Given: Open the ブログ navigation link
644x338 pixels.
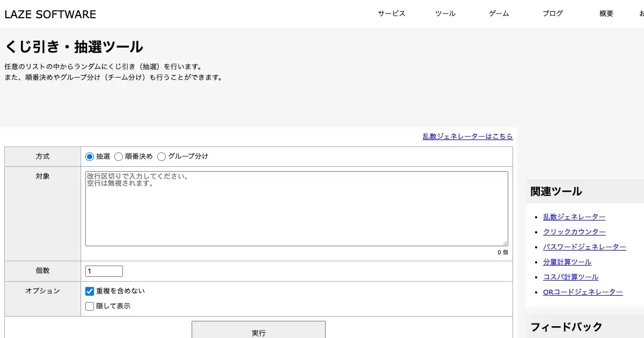Looking at the screenshot, I should point(552,14).
